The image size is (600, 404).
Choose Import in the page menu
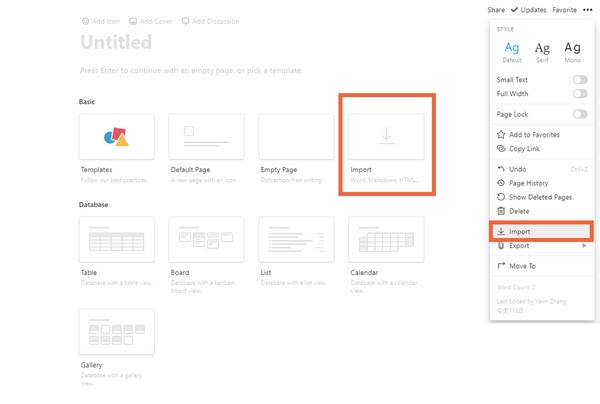pyautogui.click(x=542, y=231)
